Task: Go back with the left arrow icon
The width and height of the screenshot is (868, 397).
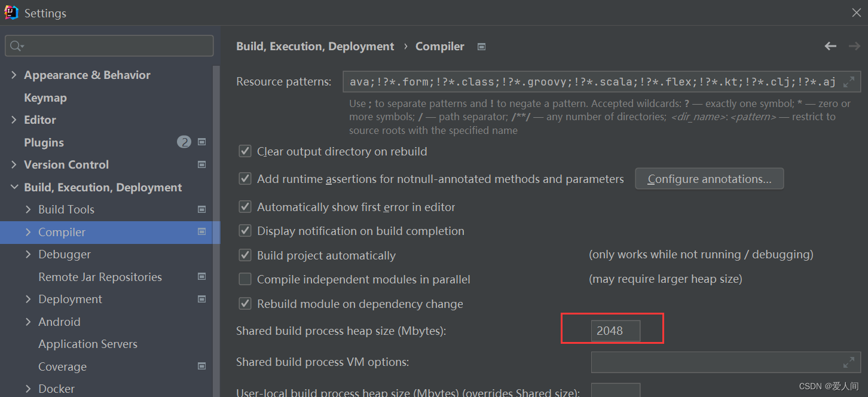Action: 830,46
